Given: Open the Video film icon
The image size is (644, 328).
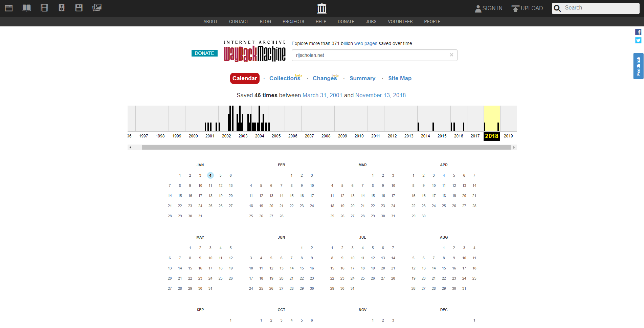Looking at the screenshot, I should pos(44,8).
